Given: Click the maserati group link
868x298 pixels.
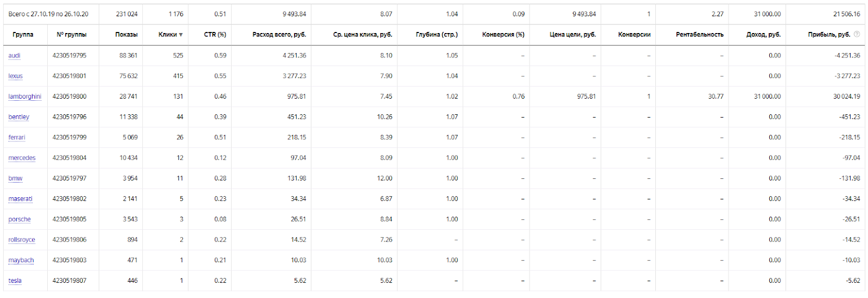Looking at the screenshot, I should tap(21, 199).
